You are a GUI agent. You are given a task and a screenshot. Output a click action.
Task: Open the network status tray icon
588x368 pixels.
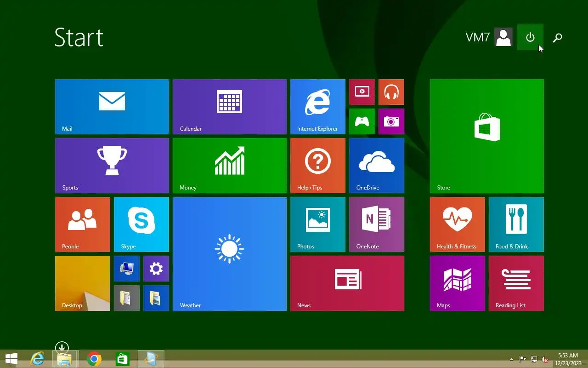coord(534,359)
